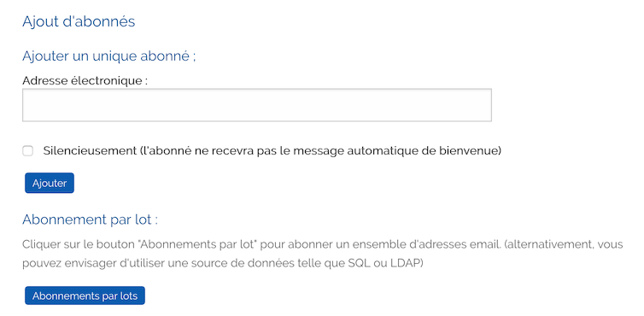Toggle silent mode via the Silencieusement label text
The image size is (644, 316).
pos(88,151)
